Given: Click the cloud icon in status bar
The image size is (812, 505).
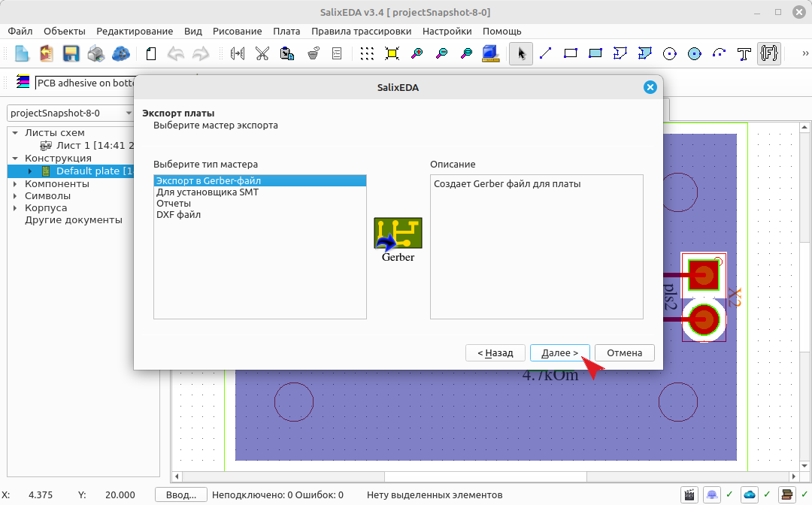Looking at the screenshot, I should click(750, 494).
